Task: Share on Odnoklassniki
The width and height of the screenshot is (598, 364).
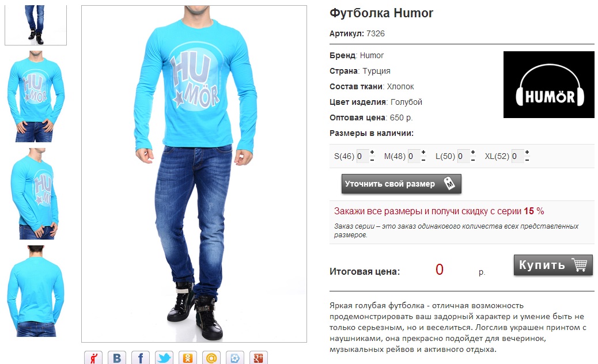Action: click(x=188, y=358)
